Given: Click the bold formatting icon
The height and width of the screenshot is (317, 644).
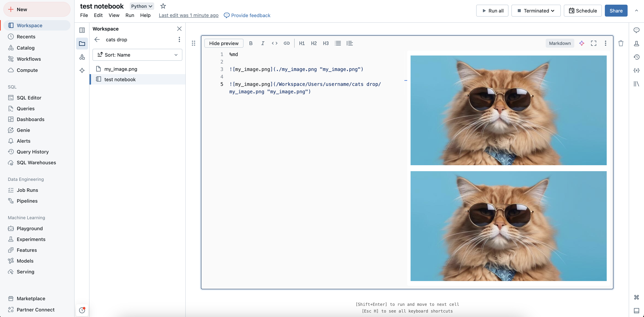Looking at the screenshot, I should (x=251, y=43).
